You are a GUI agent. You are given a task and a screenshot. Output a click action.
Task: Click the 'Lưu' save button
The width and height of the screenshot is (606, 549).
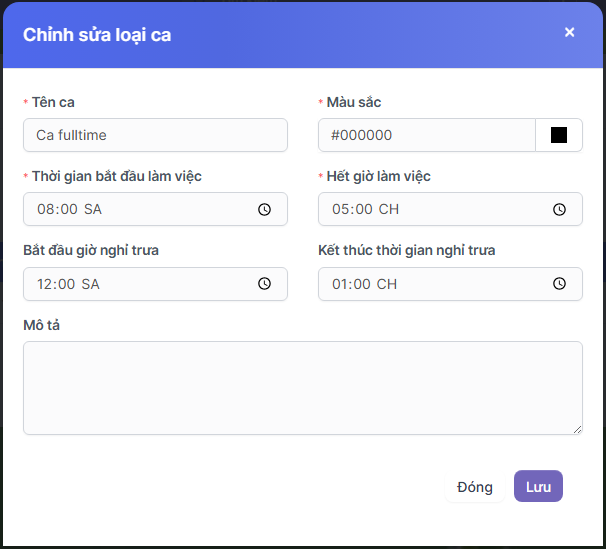tap(538, 487)
